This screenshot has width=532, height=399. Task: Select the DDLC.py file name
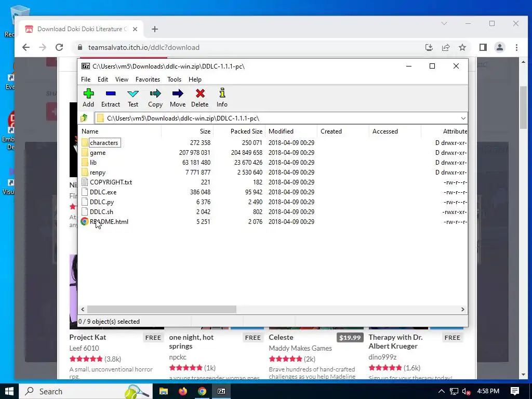102,202
